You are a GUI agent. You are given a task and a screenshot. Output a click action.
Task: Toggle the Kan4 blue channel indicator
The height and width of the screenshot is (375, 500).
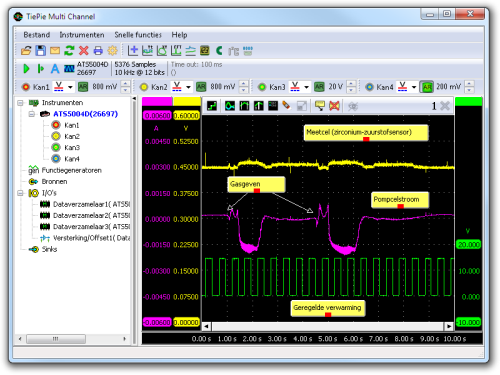[369, 87]
